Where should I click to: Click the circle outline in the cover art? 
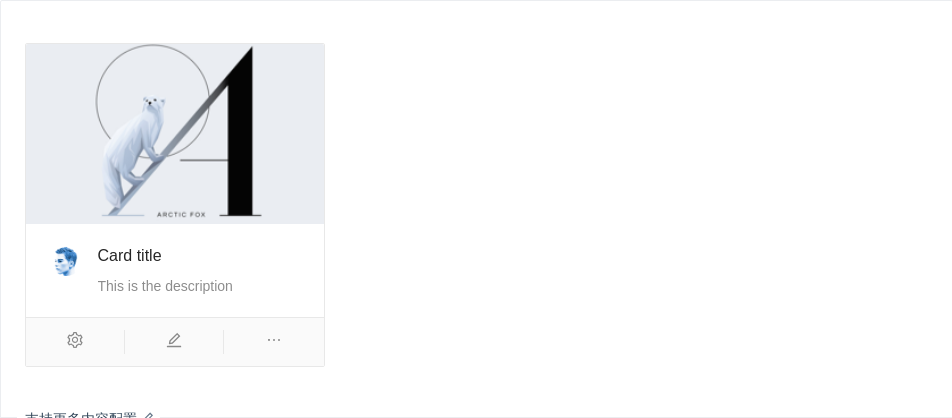[x=111, y=70]
